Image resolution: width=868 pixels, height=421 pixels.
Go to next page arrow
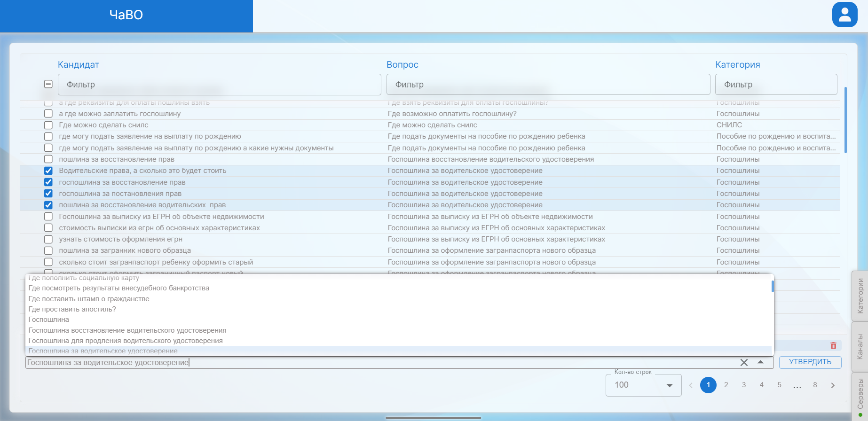coord(833,385)
